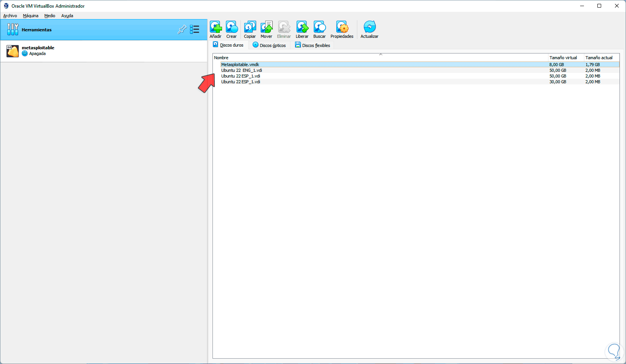The height and width of the screenshot is (364, 626).
Task: Open the Archivo menu
Action: (10, 16)
